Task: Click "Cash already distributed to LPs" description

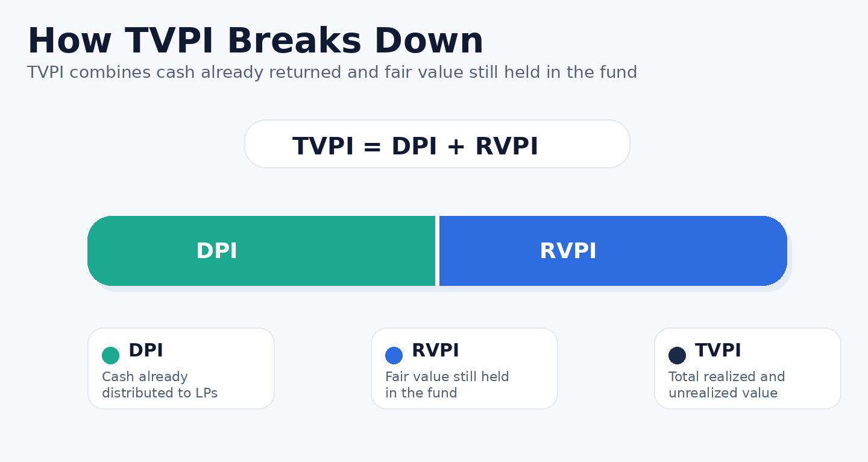Action: pyautogui.click(x=159, y=385)
